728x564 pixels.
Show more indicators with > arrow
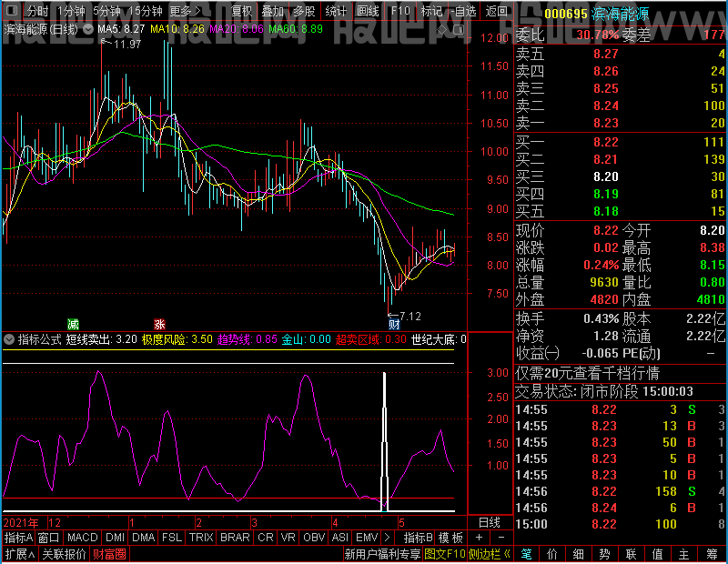pyautogui.click(x=388, y=538)
